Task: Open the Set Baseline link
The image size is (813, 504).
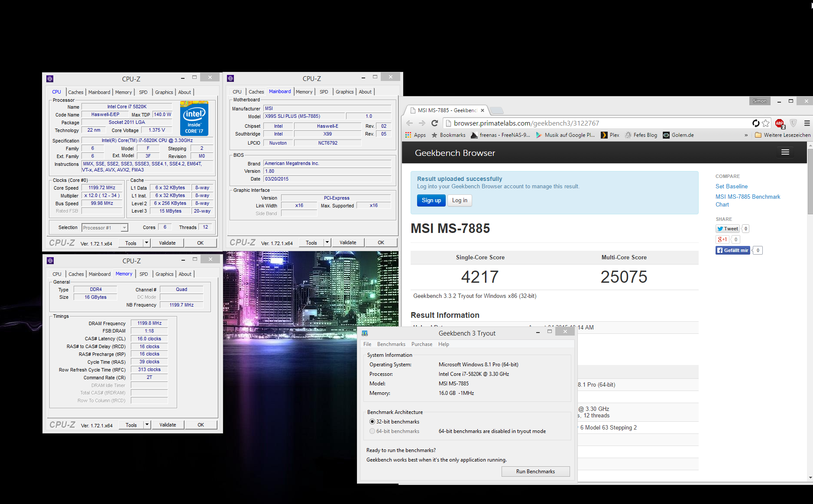Action: [x=732, y=186]
